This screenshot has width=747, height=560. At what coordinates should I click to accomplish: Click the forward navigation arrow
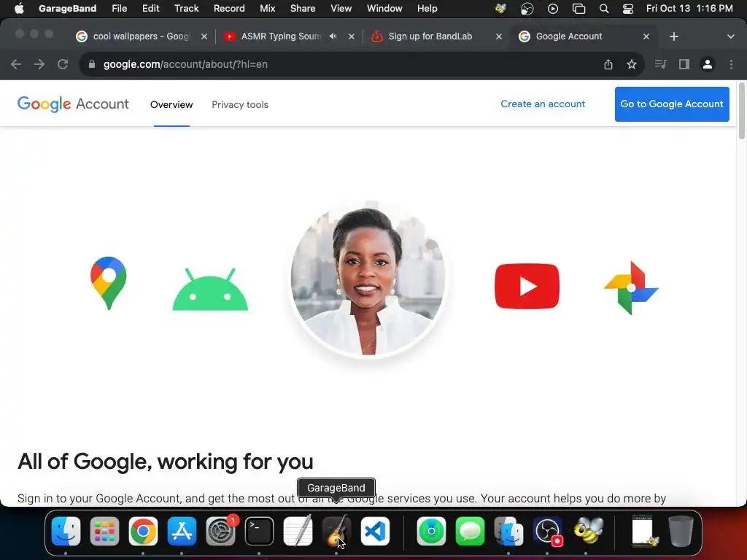click(39, 64)
